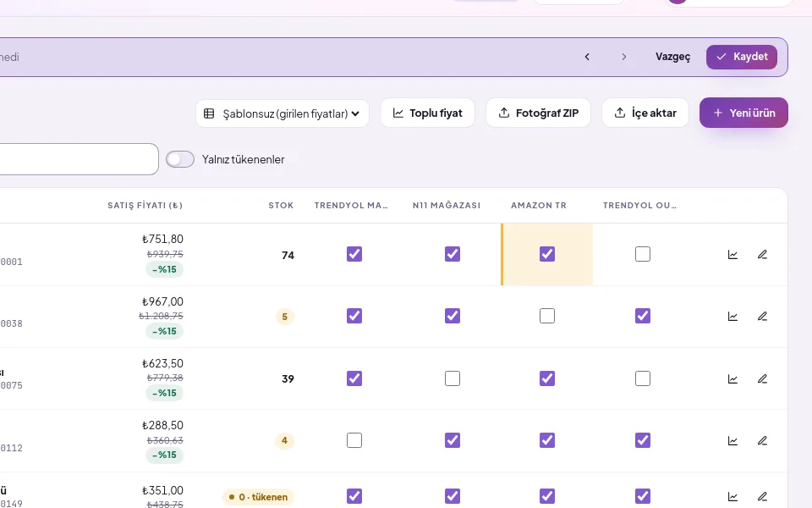Image resolution: width=812 pixels, height=508 pixels.
Task: Sort by the Satış Fiyatı (₺) column header
Action: 145,205
